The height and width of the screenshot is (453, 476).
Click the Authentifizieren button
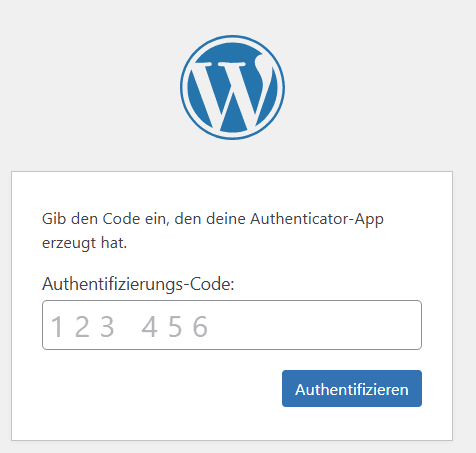(352, 388)
